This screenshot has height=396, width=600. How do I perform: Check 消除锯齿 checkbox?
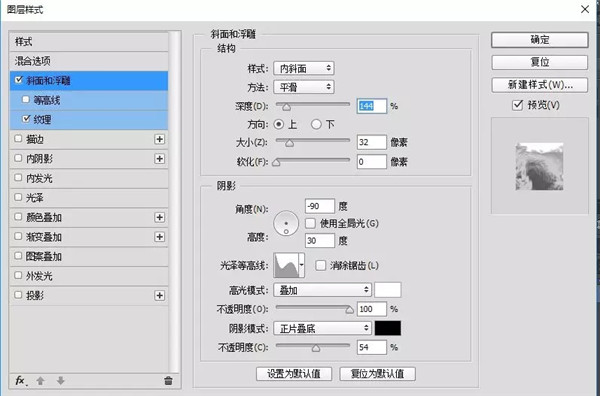pyautogui.click(x=321, y=265)
